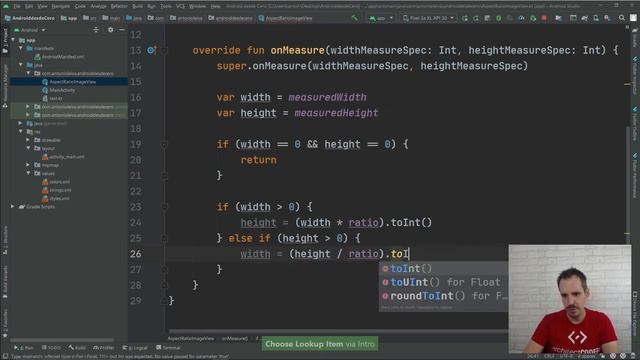Select AndroidManifest.xml in project tree

click(x=60, y=57)
